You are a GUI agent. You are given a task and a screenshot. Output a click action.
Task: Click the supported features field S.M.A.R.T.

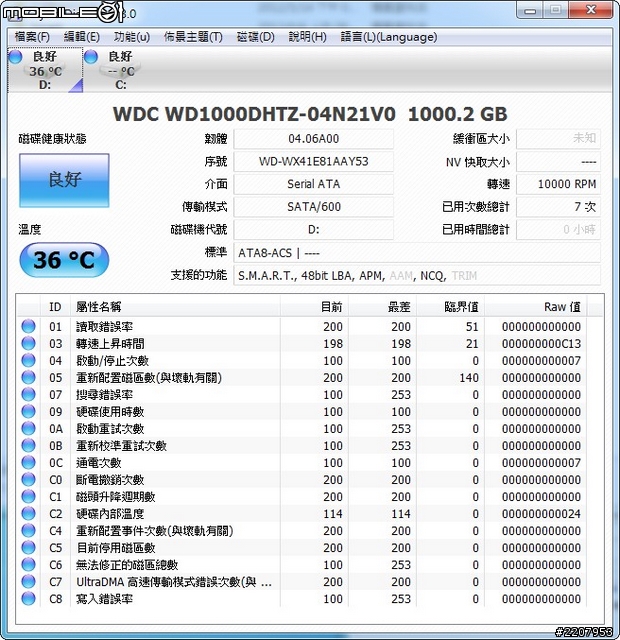[417, 276]
